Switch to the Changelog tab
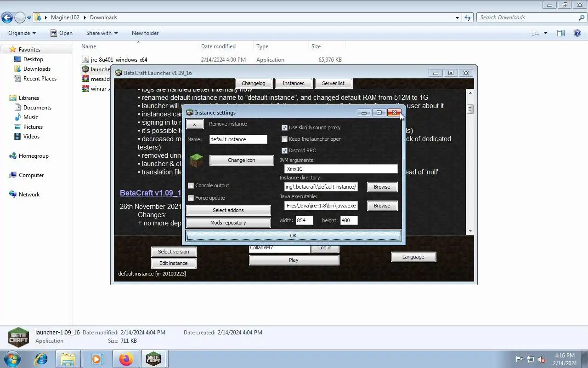Image resolution: width=588 pixels, height=368 pixels. tap(254, 83)
